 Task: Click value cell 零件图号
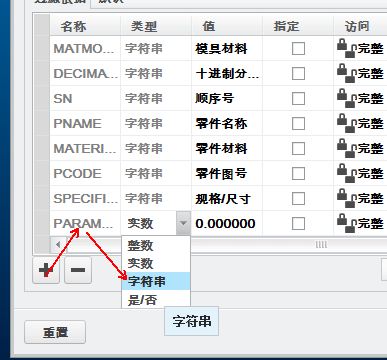click(227, 173)
